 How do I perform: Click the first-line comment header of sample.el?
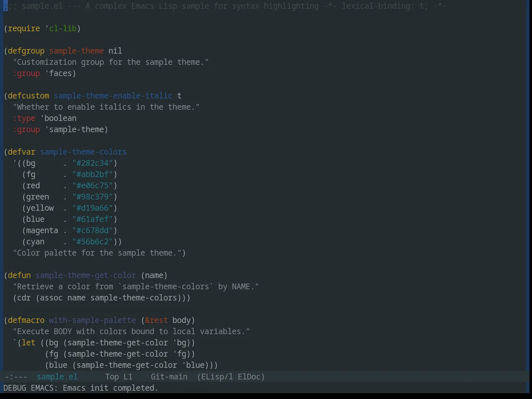point(225,6)
